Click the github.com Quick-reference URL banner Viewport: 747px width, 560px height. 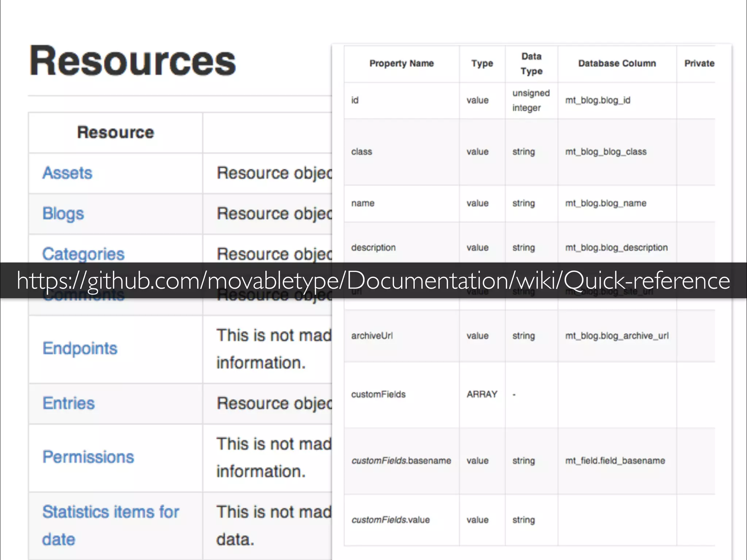373,280
